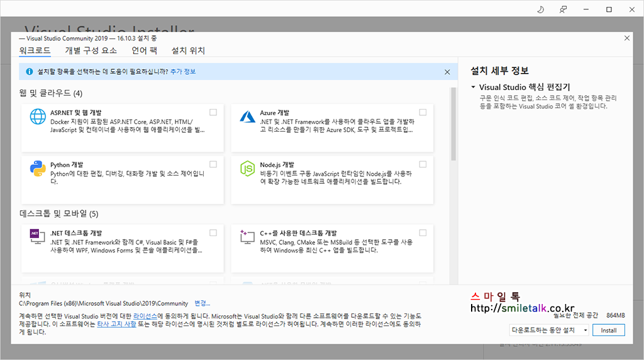This screenshot has height=360, width=644.
Task: Collapse the Visual Studio 핵심 편집기 section
Action: 473,87
